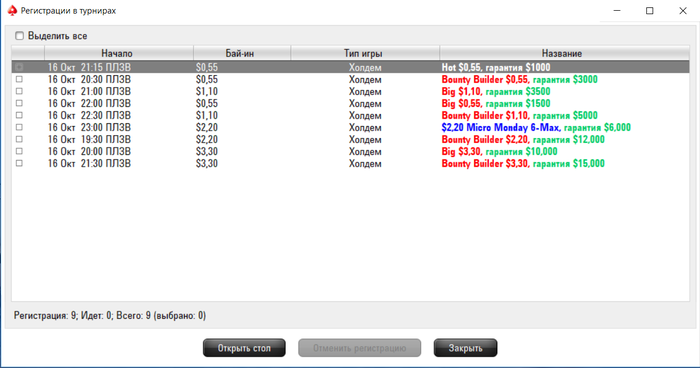The width and height of the screenshot is (700, 368).
Task: Sort by the 'Начало' column header
Action: tap(119, 53)
